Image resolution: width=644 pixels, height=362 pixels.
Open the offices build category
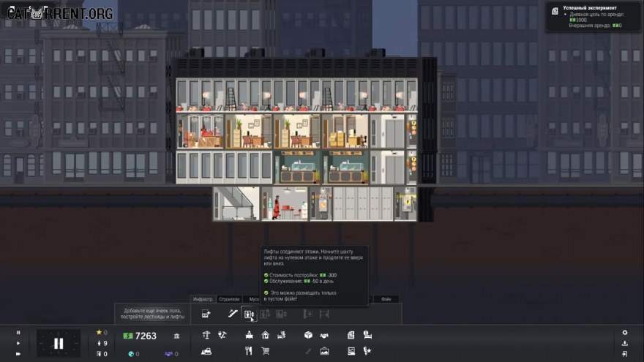pyautogui.click(x=249, y=336)
